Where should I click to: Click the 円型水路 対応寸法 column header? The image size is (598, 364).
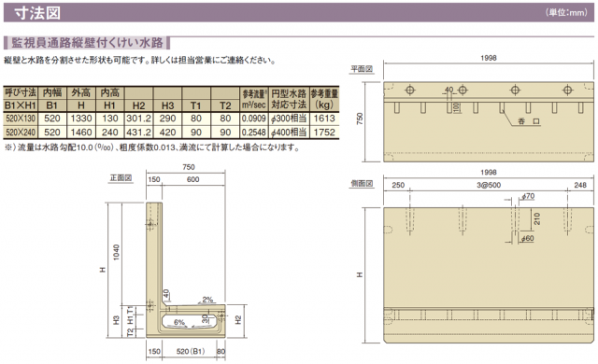point(289,99)
